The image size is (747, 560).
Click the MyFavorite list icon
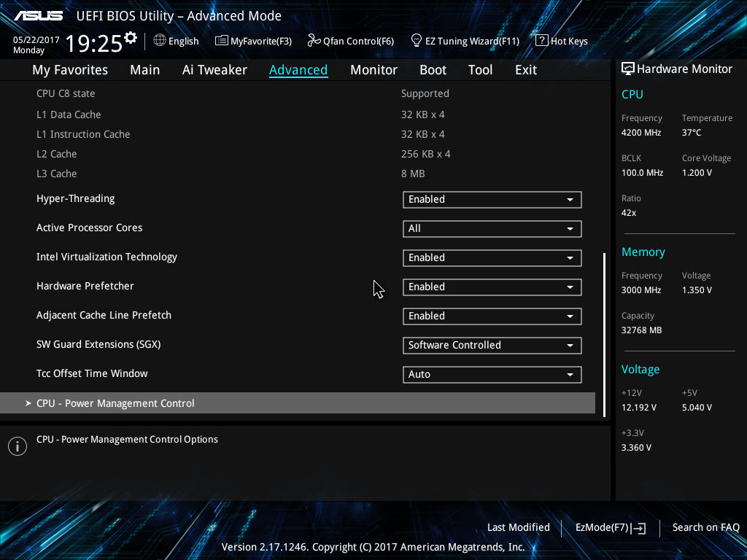coord(222,41)
